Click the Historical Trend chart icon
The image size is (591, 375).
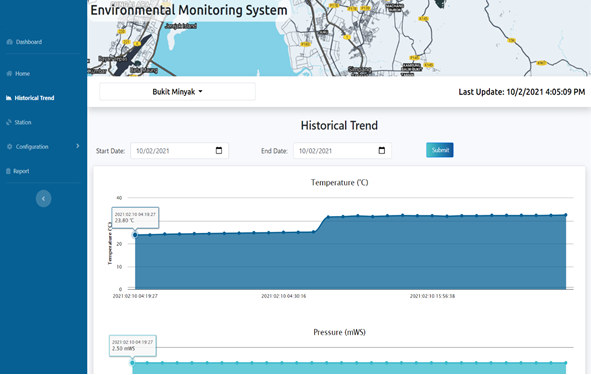point(9,98)
